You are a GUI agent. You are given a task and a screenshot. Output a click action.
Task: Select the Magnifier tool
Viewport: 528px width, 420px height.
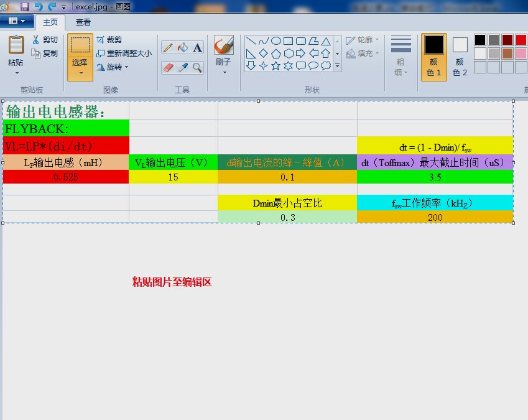tap(197, 68)
